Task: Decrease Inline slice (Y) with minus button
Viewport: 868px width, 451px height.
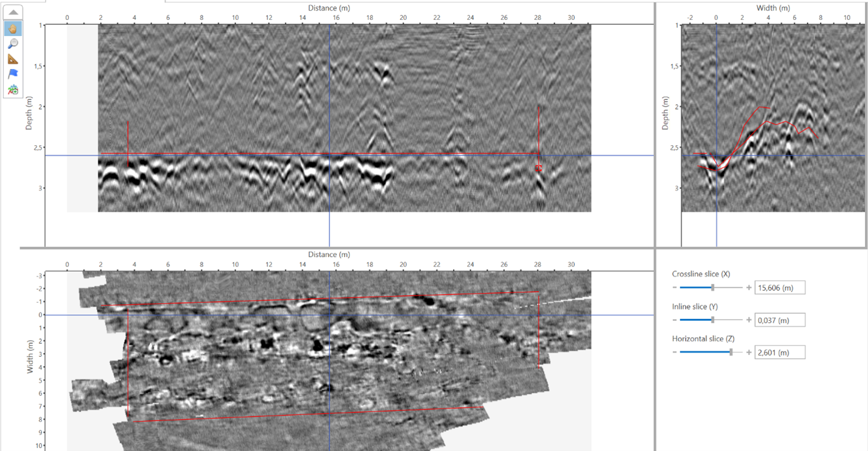Action: pos(675,320)
